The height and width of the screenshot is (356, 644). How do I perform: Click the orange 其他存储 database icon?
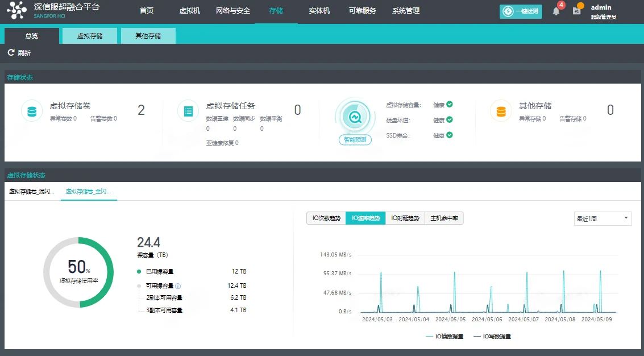tap(501, 111)
